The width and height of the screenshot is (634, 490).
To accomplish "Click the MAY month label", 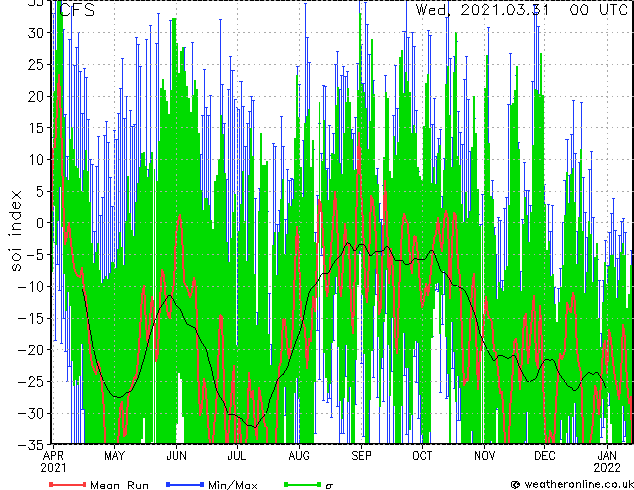I will pos(114,456).
